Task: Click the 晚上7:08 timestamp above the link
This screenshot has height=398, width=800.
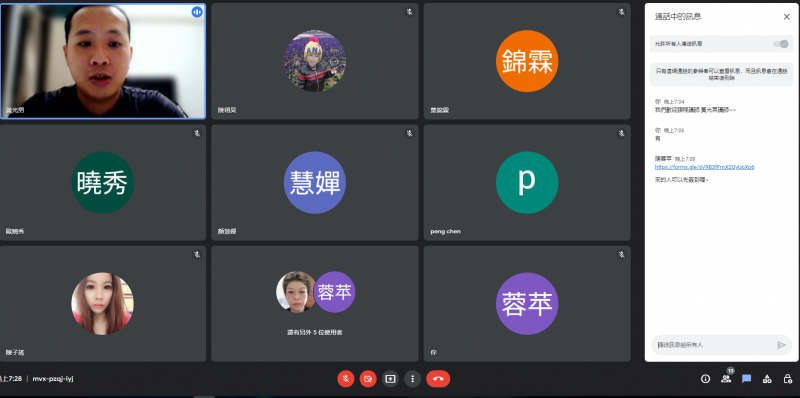Action: pyautogui.click(x=685, y=159)
